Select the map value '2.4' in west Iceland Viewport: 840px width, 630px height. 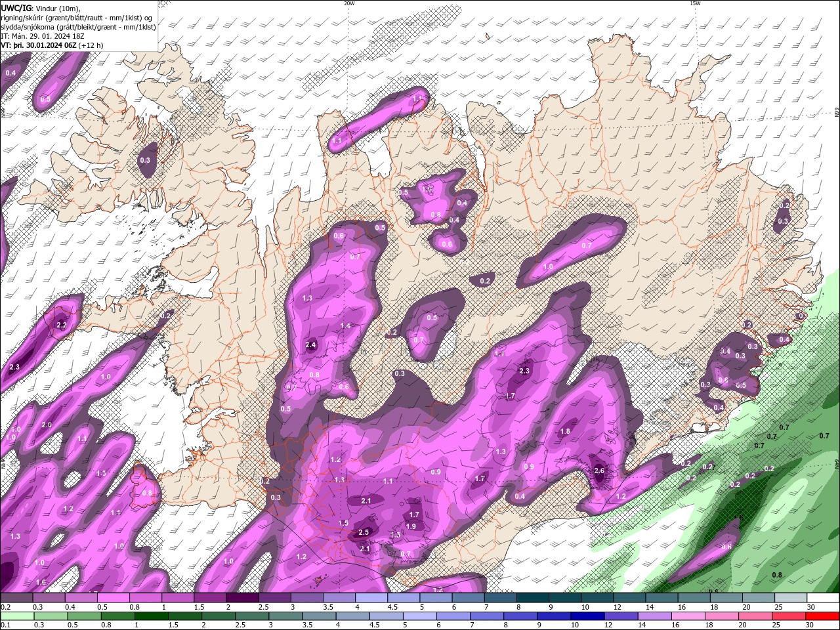(310, 345)
